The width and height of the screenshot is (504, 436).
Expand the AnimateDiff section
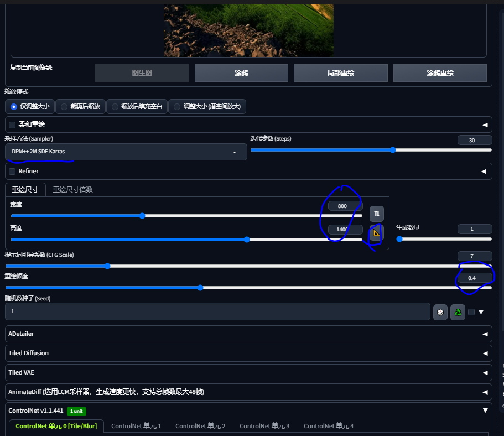pos(248,392)
